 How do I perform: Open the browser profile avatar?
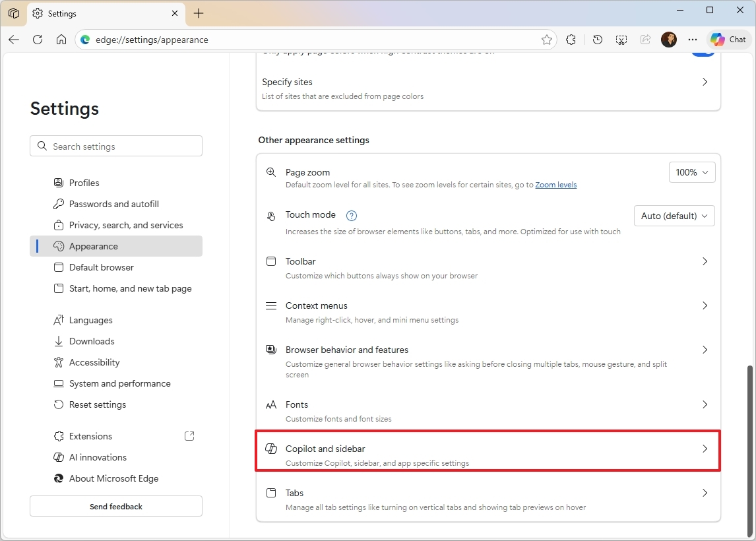668,40
